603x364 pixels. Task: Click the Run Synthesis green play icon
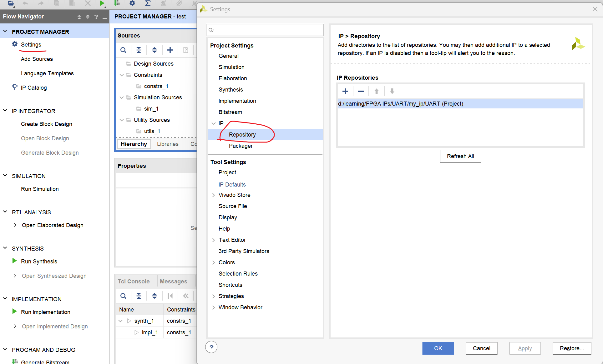pos(14,261)
